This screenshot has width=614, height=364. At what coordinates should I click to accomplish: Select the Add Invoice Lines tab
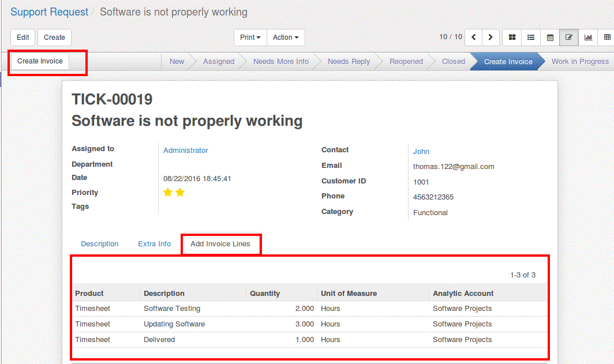(220, 244)
